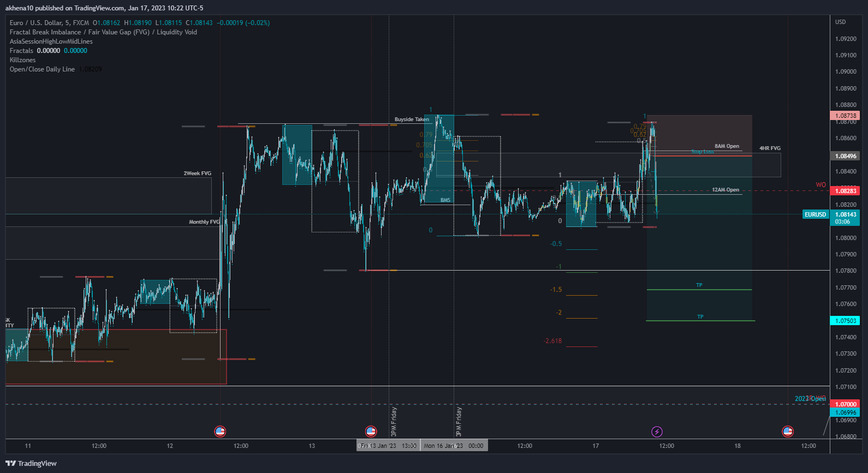Image resolution: width=868 pixels, height=473 pixels.
Task: Select the 8AM Open line label
Action: 727,146
